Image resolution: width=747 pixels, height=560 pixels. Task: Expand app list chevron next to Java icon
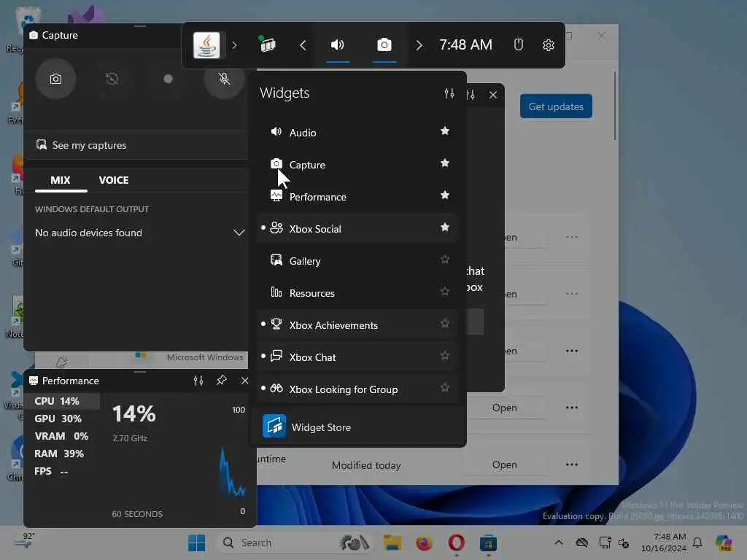[x=234, y=45]
